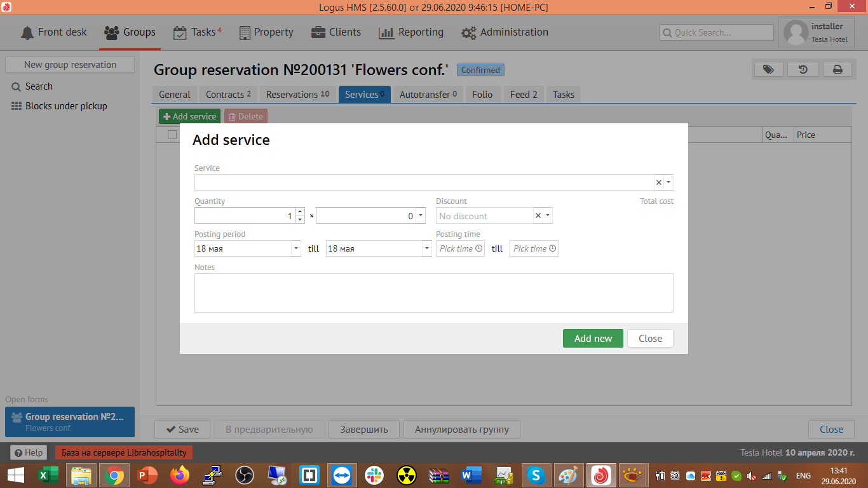Viewport: 868px width, 488px height.
Task: Switch to the Reservations tab
Action: [297, 95]
